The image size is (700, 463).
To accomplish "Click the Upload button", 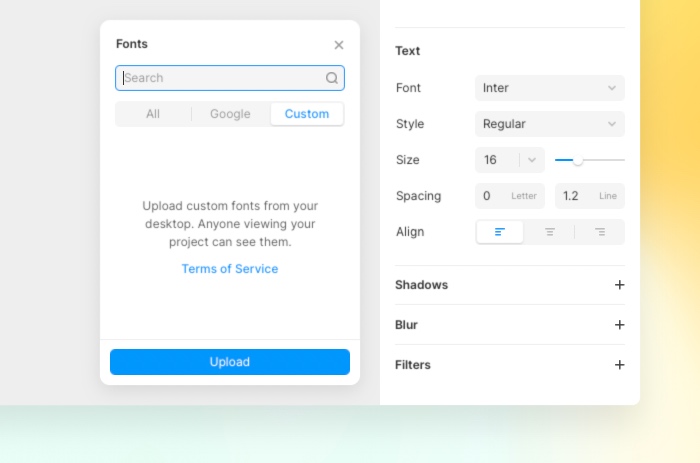I will 230,362.
